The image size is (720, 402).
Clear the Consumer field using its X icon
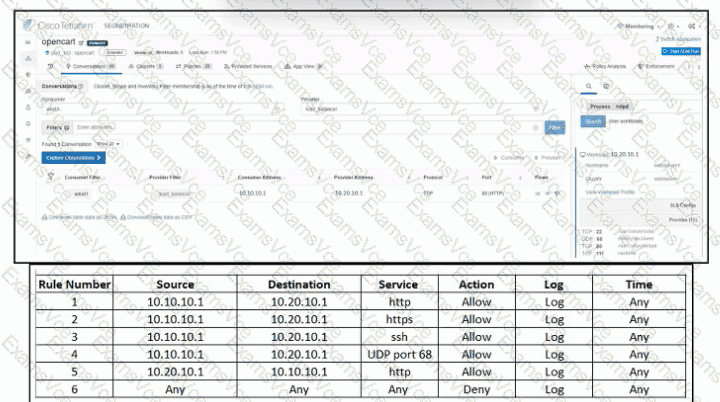tap(277, 109)
